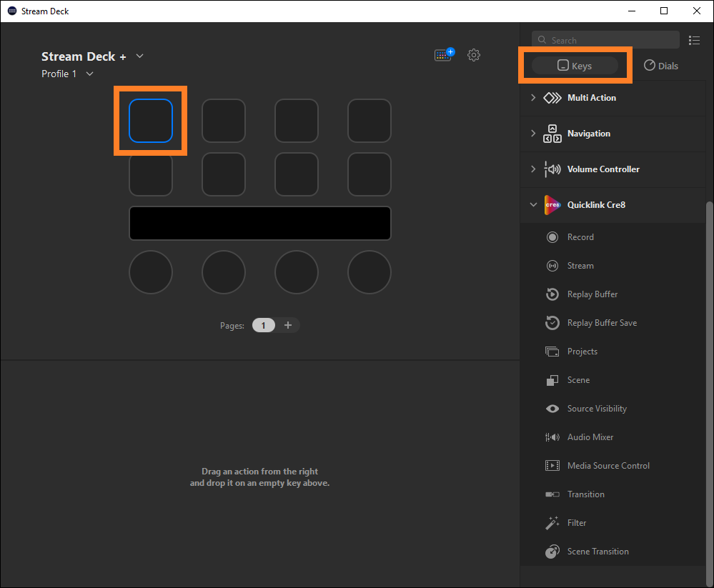
Task: Select the top-right key slot
Action: [x=370, y=121]
